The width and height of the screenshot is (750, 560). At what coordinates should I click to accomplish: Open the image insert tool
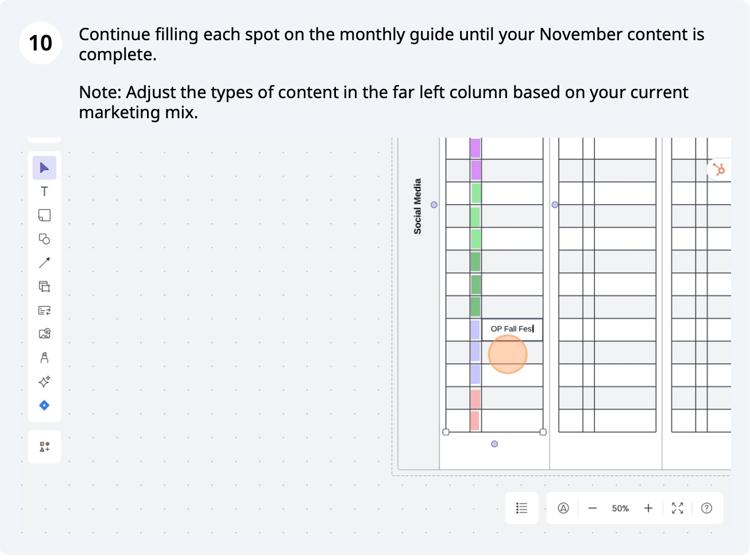pos(44,334)
